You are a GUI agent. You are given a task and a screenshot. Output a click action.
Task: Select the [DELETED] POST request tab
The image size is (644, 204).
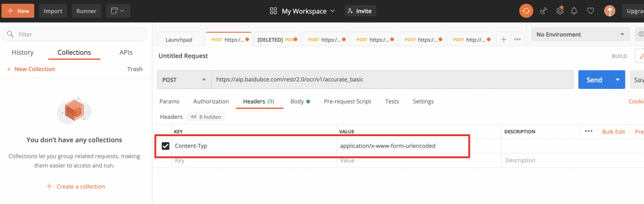pyautogui.click(x=276, y=39)
